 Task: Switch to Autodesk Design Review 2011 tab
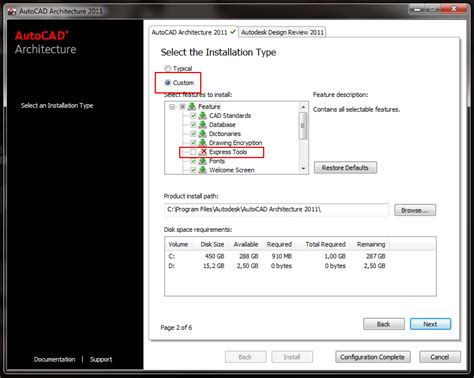tap(282, 32)
